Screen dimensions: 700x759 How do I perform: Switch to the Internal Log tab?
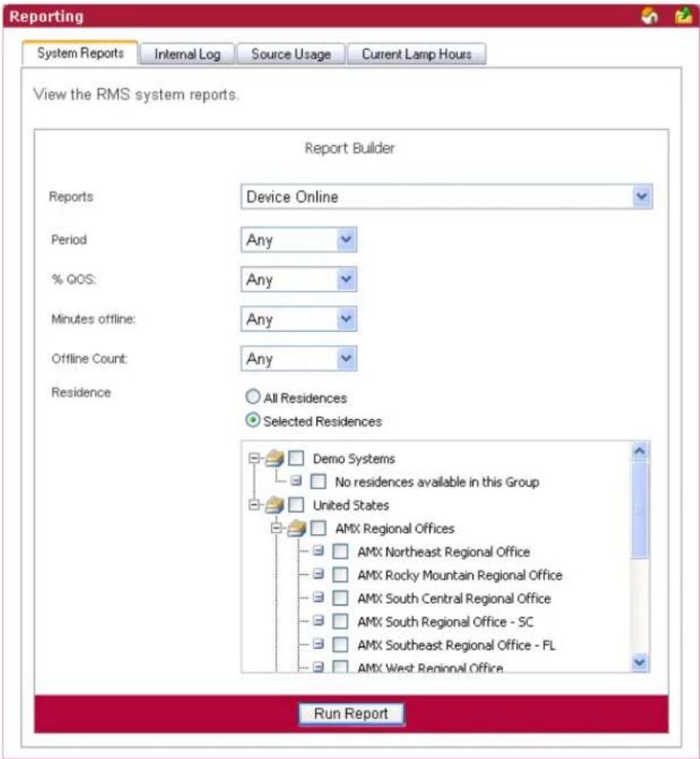click(187, 53)
